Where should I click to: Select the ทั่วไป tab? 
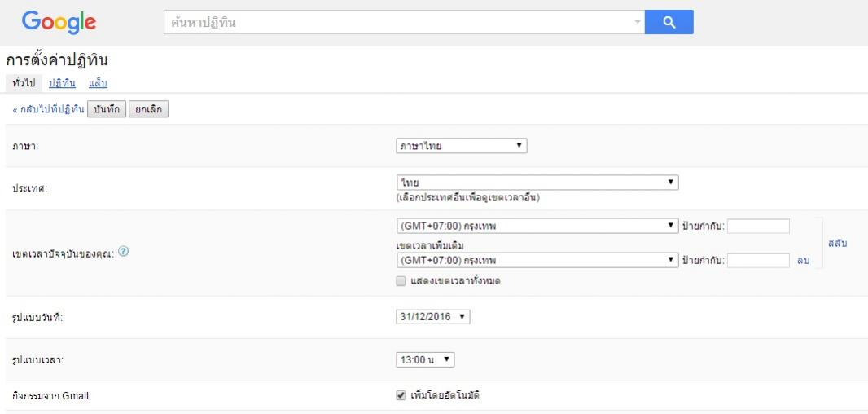[23, 83]
